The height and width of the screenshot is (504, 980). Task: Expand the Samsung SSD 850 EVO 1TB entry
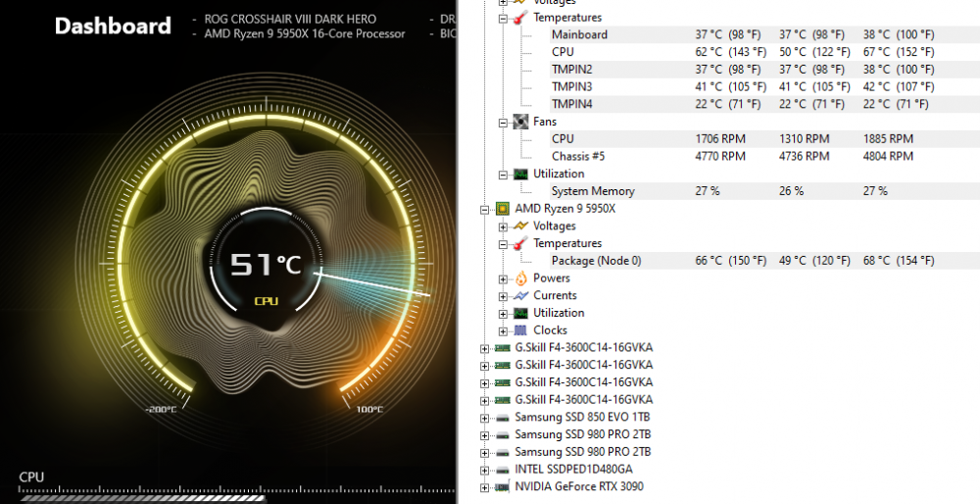(x=484, y=419)
